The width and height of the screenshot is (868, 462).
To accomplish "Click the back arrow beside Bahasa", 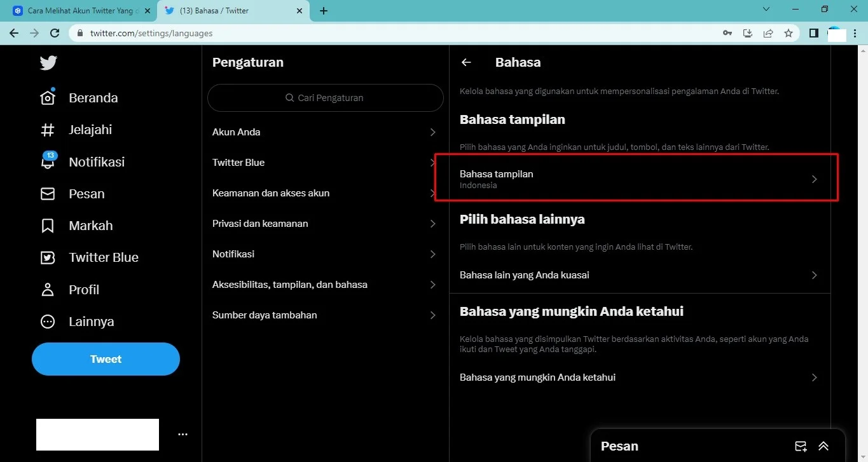I will (466, 62).
